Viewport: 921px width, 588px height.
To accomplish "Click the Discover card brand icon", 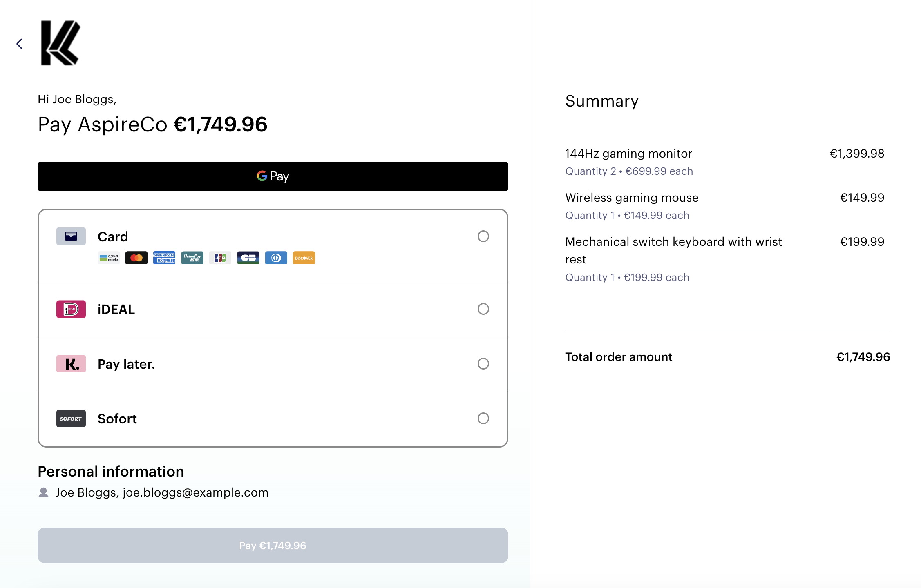I will point(304,258).
